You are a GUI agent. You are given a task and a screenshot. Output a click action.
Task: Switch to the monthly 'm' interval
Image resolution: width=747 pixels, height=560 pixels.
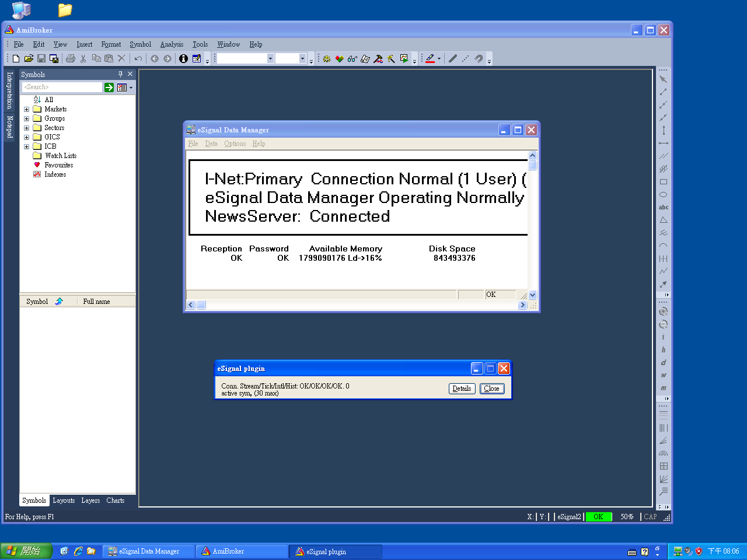[664, 388]
